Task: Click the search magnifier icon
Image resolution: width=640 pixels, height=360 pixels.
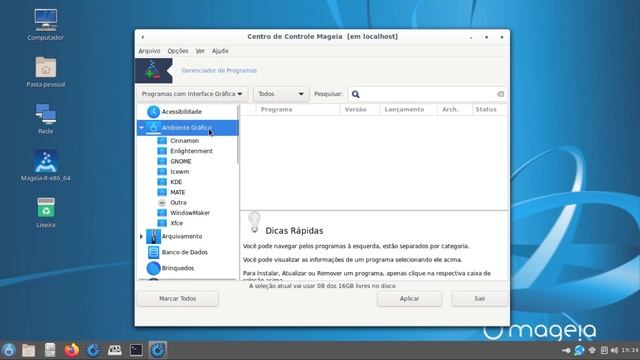Action: [x=356, y=94]
